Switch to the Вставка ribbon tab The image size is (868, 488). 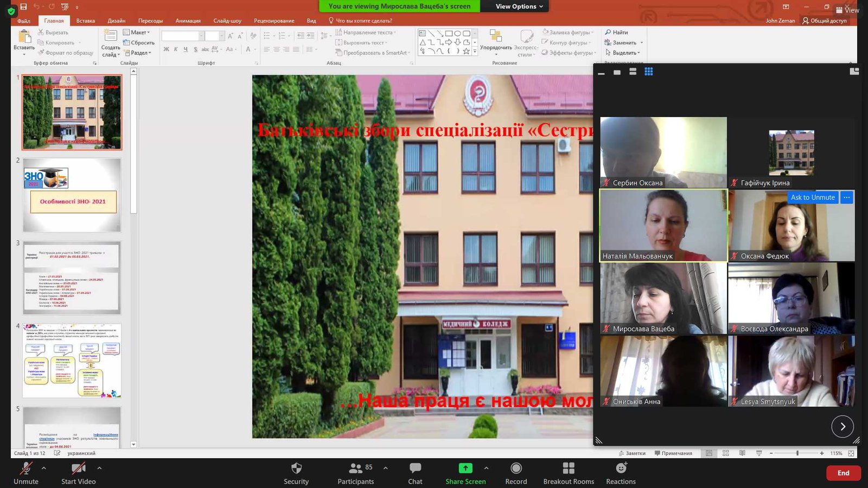pyautogui.click(x=86, y=21)
